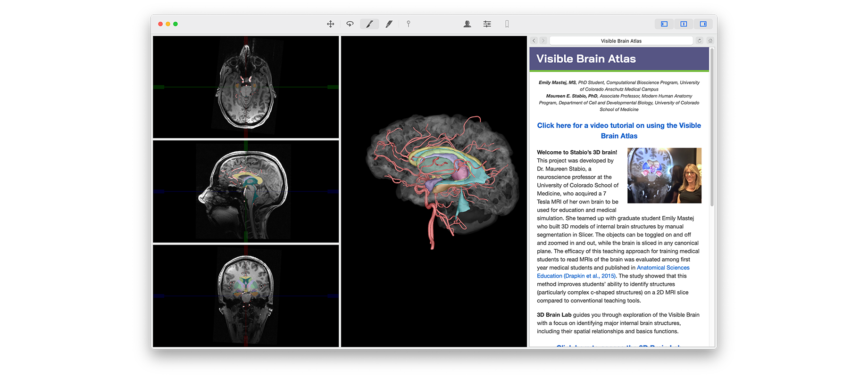Click the coronal MRI slice view
The height and width of the screenshot is (377, 868).
tap(246, 296)
